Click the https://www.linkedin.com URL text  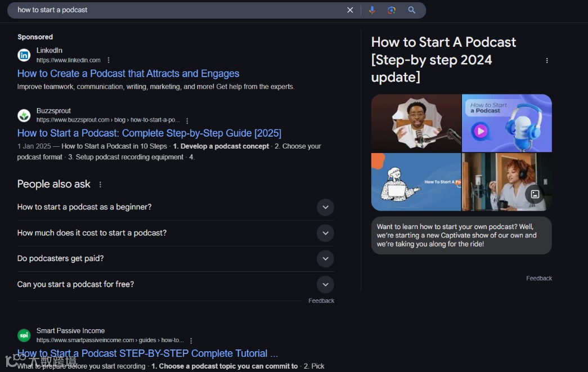coord(68,60)
